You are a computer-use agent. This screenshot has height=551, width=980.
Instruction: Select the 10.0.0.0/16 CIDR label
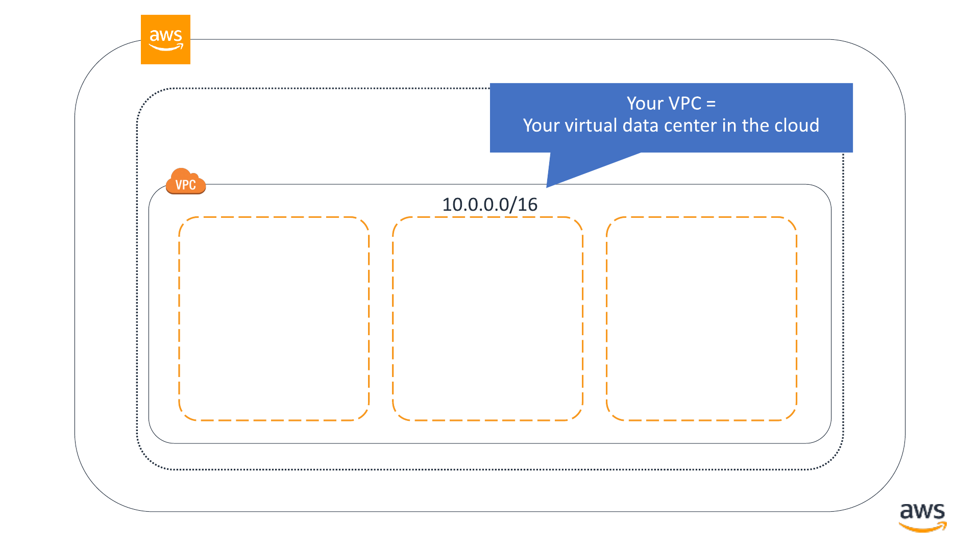(489, 205)
